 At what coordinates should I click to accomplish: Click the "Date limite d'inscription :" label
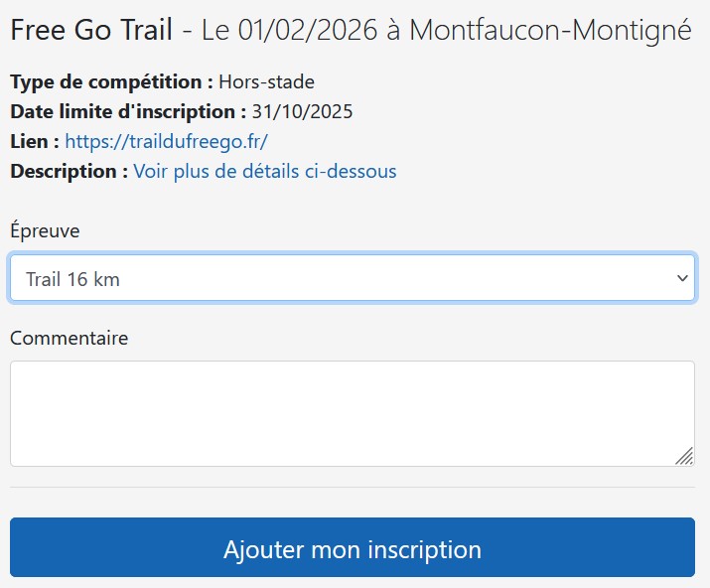click(x=128, y=111)
